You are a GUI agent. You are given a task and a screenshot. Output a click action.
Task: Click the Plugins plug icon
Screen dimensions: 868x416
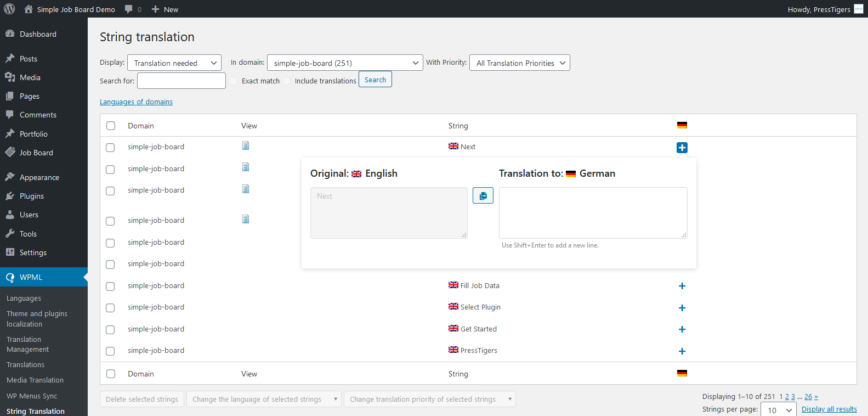[10, 196]
